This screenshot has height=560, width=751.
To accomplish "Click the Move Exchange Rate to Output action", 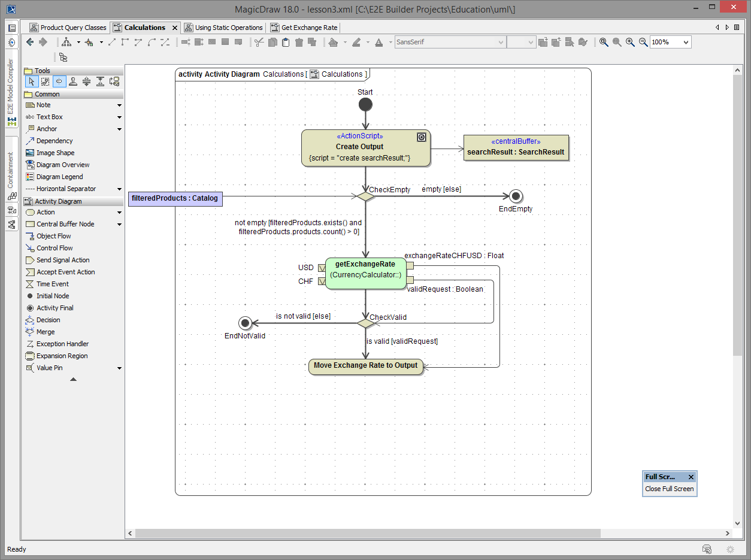I will (x=365, y=365).
